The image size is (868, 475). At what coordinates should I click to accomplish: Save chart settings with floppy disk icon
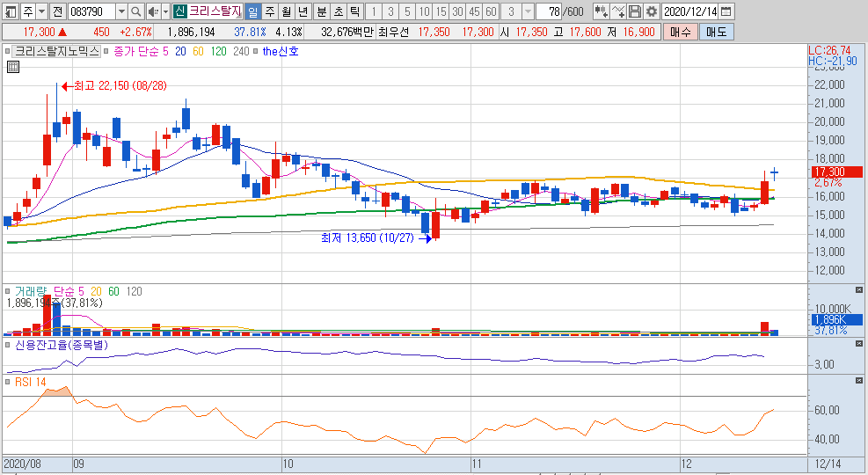[x=636, y=11]
